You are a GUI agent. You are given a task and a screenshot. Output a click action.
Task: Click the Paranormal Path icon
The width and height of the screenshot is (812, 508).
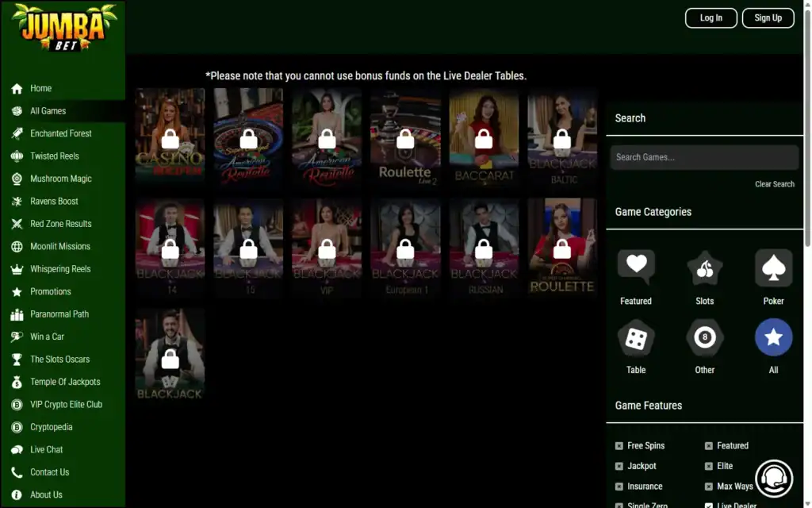coord(17,314)
